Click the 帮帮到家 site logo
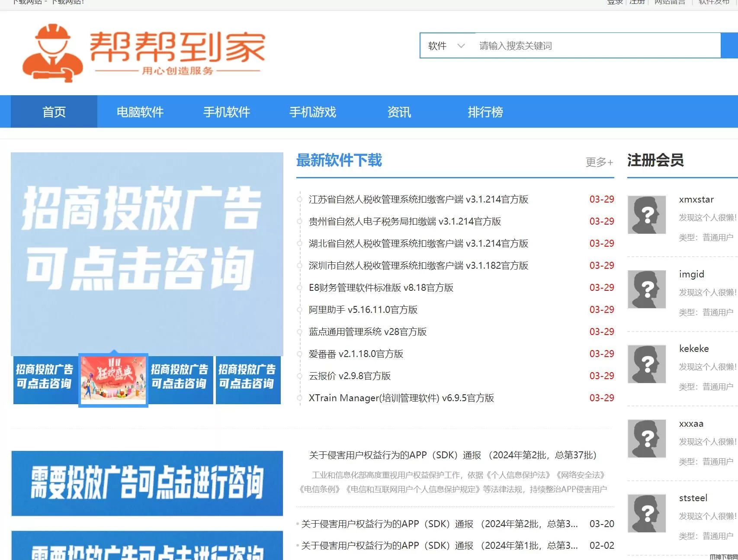 (143, 53)
